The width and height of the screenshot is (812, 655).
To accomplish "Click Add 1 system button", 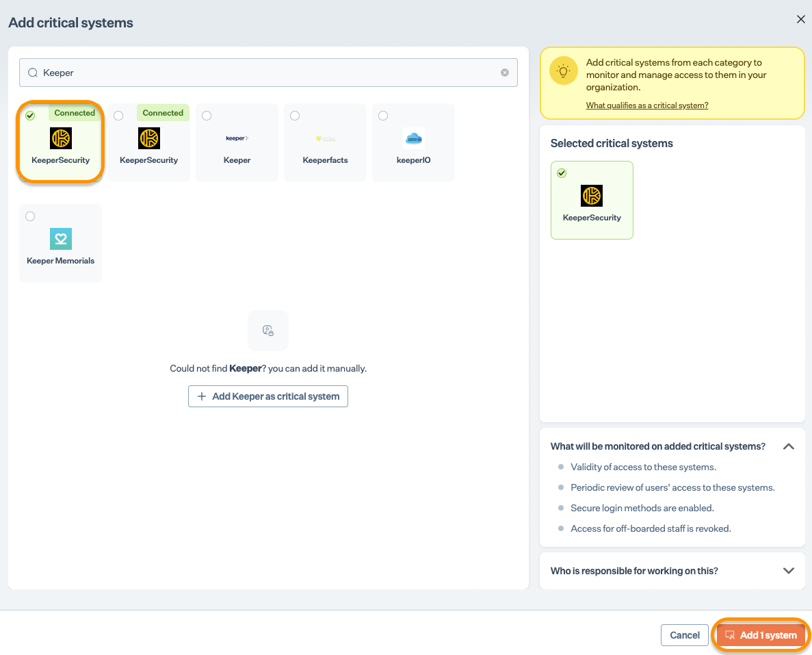I will (761, 635).
